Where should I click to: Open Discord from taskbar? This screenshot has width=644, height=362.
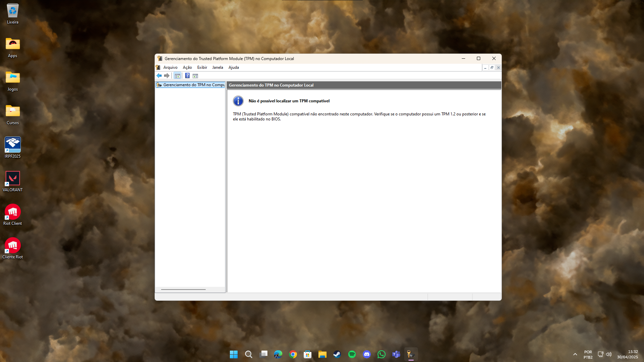[x=367, y=354]
